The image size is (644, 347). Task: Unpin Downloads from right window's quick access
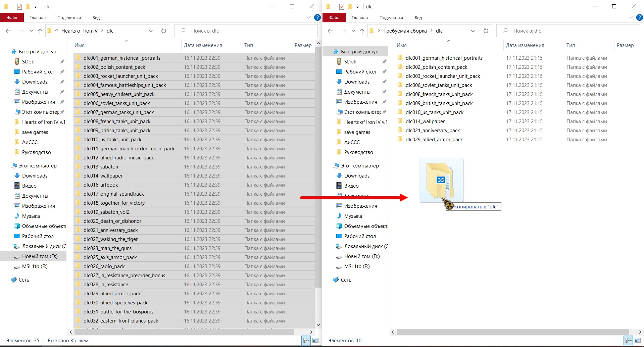click(384, 82)
